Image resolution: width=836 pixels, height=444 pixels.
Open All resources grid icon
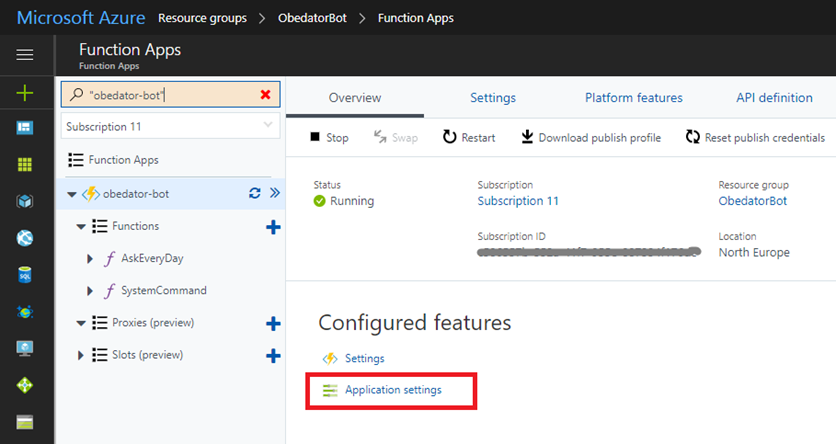tap(25, 165)
